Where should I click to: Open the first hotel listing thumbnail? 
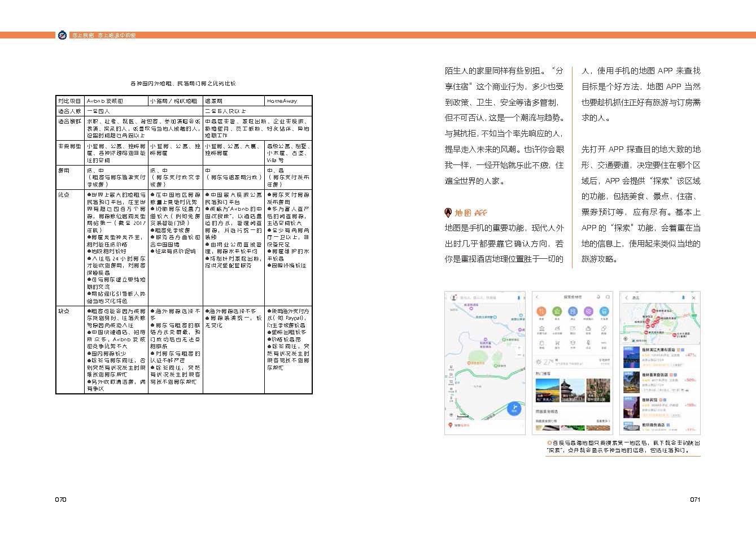631,358
